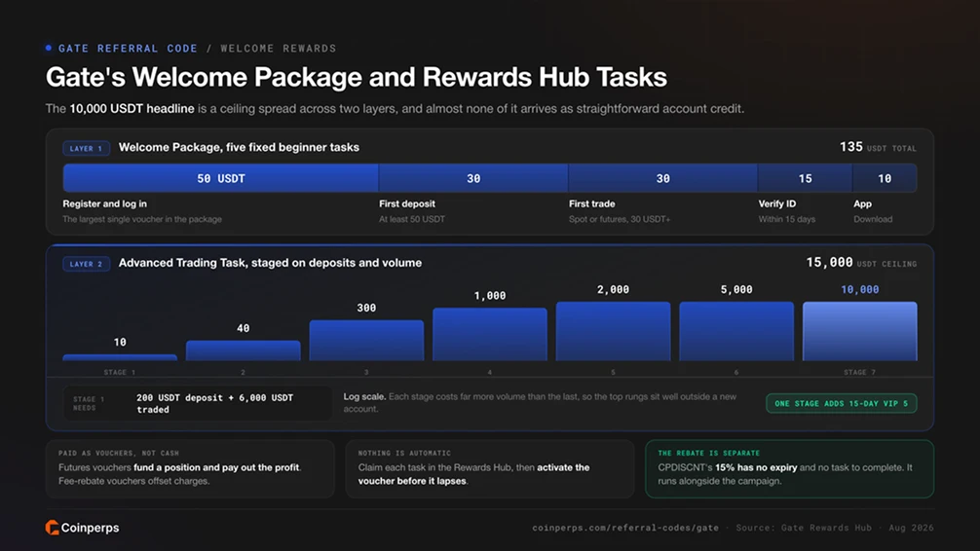Click the 'Log scale.' note text
The image size is (980, 551).
pos(364,396)
